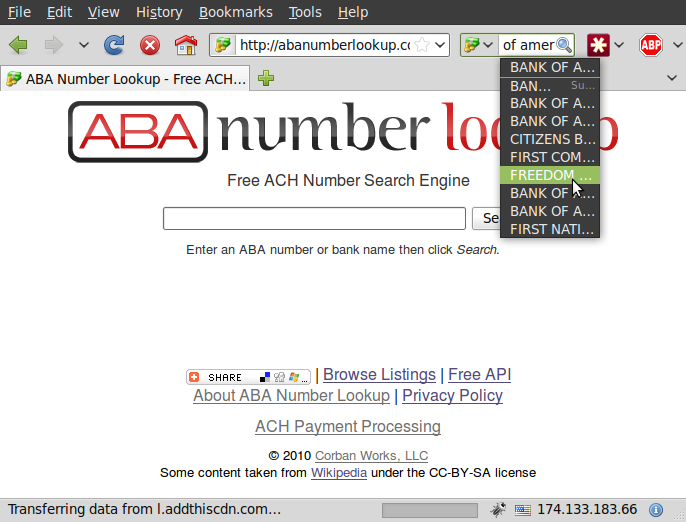Click the grey Forward arrow

[54, 45]
